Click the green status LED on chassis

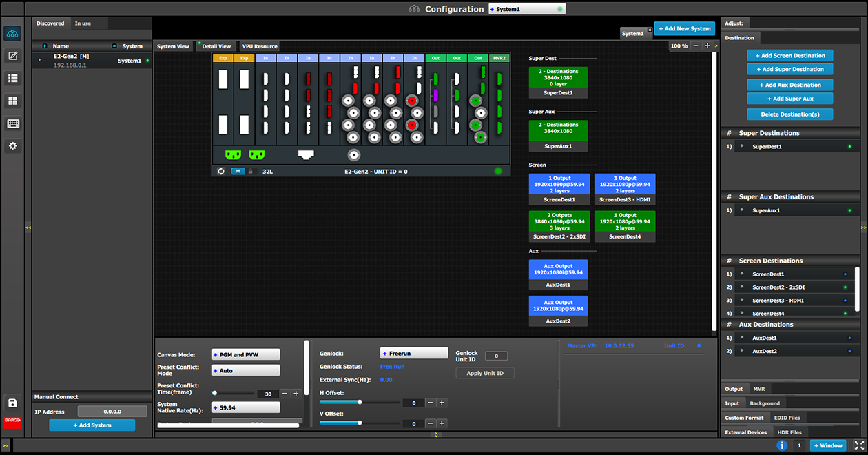(498, 171)
